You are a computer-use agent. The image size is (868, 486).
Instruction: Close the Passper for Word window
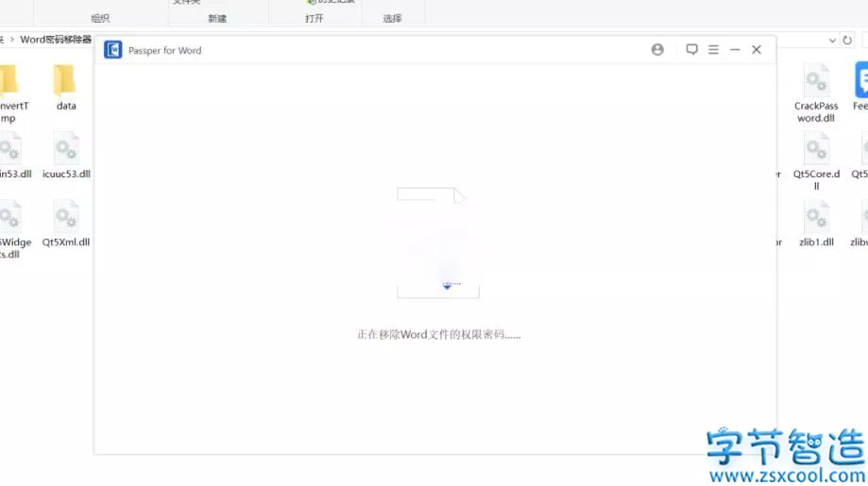coord(757,50)
